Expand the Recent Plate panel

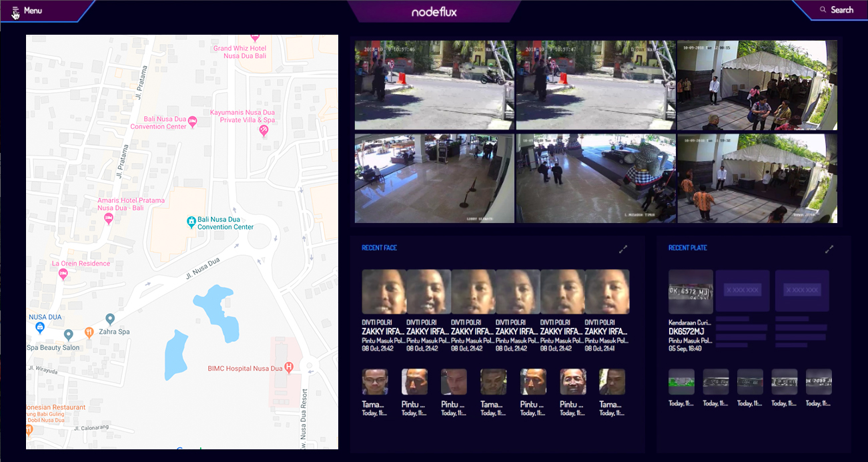(x=829, y=249)
